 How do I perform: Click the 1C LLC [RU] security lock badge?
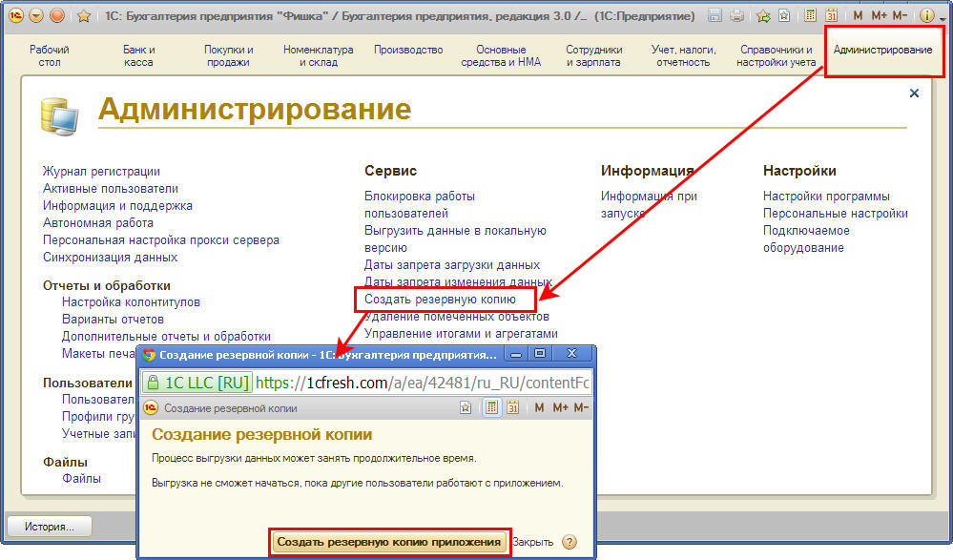(x=197, y=383)
